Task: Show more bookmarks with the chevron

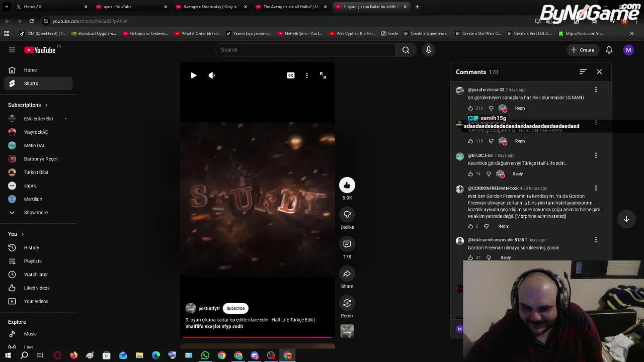Action: 632,34
